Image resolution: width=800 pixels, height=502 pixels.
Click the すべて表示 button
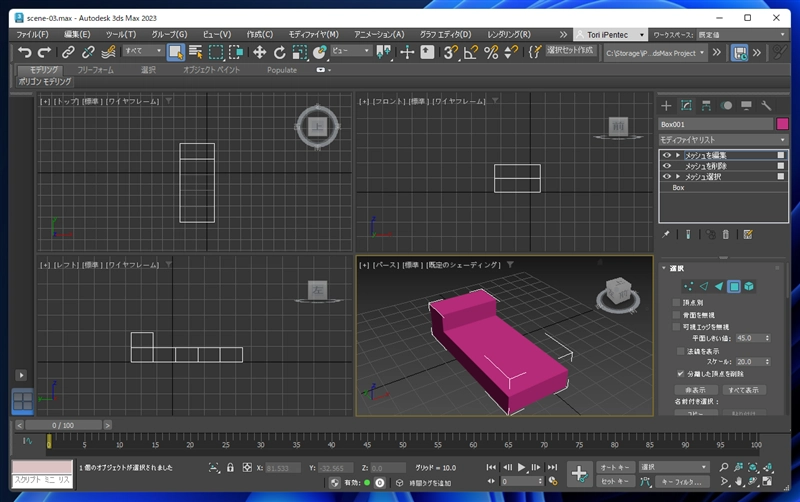(743, 390)
